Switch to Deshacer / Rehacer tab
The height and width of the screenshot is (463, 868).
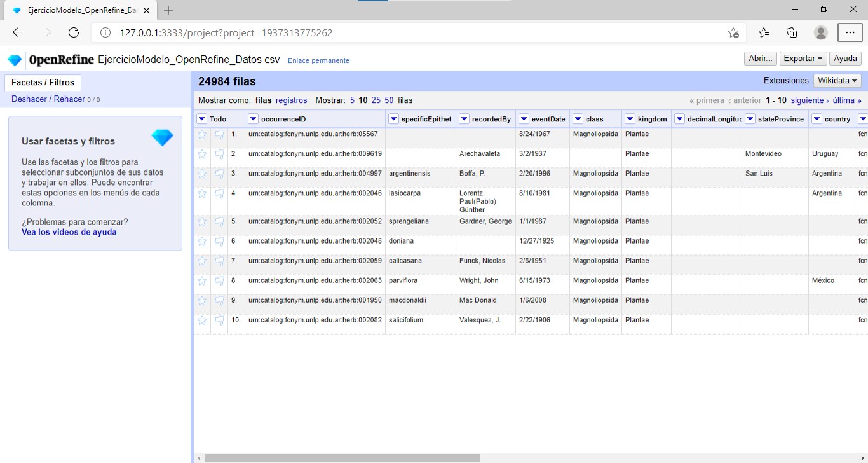(x=55, y=99)
